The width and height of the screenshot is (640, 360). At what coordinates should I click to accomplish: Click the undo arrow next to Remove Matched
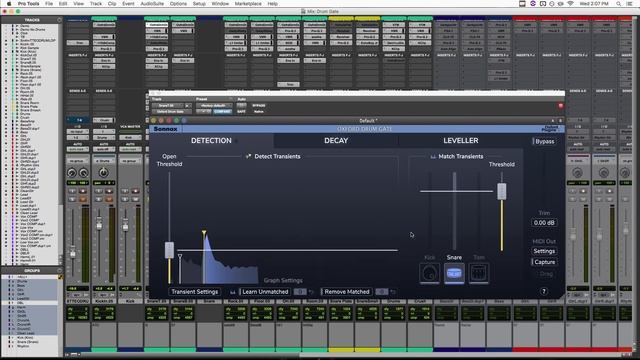(x=393, y=292)
